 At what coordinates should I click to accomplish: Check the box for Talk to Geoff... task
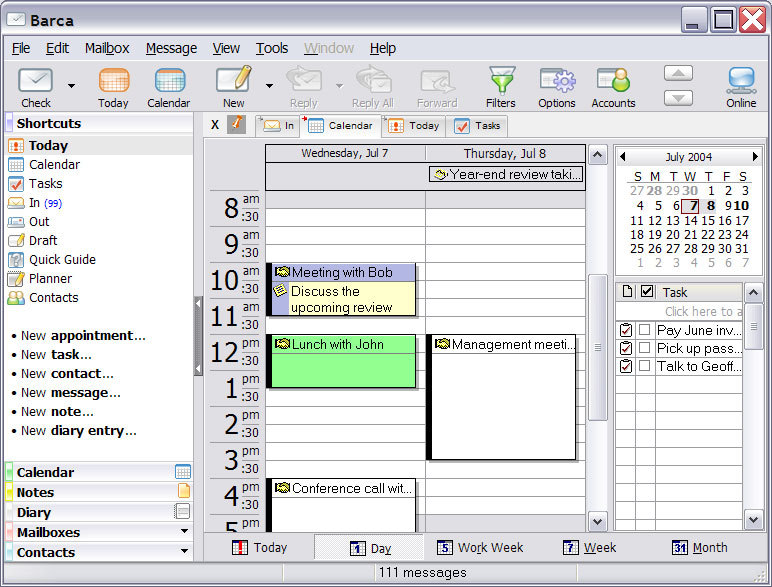(x=644, y=366)
